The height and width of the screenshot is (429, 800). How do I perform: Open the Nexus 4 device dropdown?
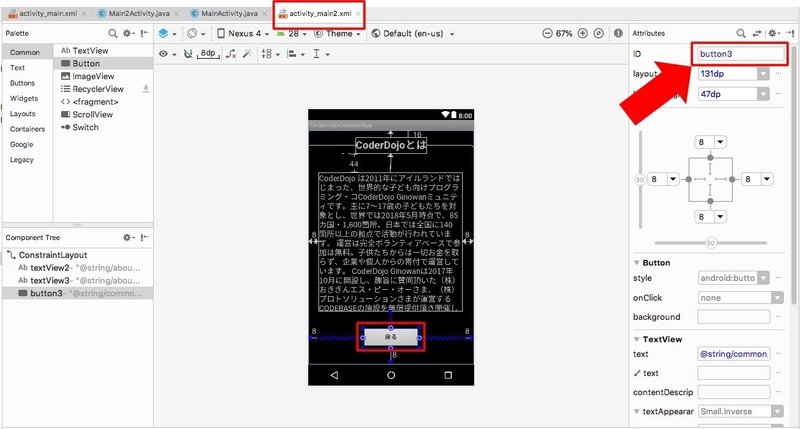point(243,34)
